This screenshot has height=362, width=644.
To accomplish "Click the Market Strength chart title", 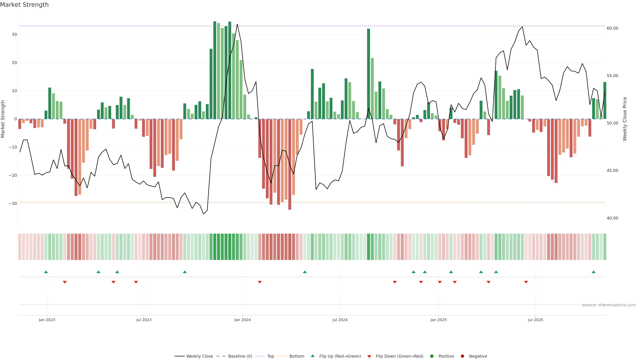I will pyautogui.click(x=24, y=5).
